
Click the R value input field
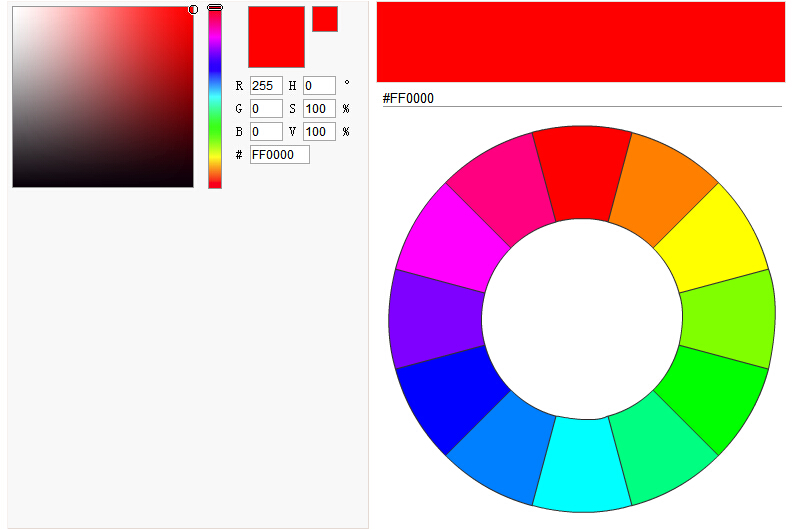[x=266, y=85]
